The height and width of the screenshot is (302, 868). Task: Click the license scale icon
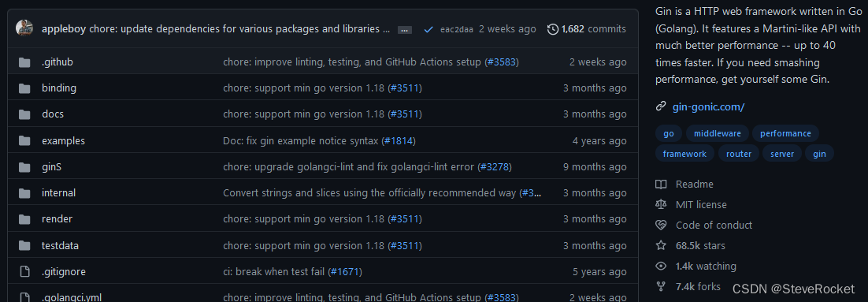coord(660,204)
